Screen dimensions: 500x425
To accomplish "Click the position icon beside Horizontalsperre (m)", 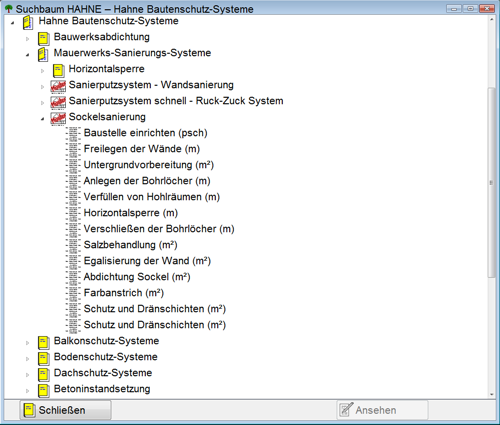I will (73, 213).
